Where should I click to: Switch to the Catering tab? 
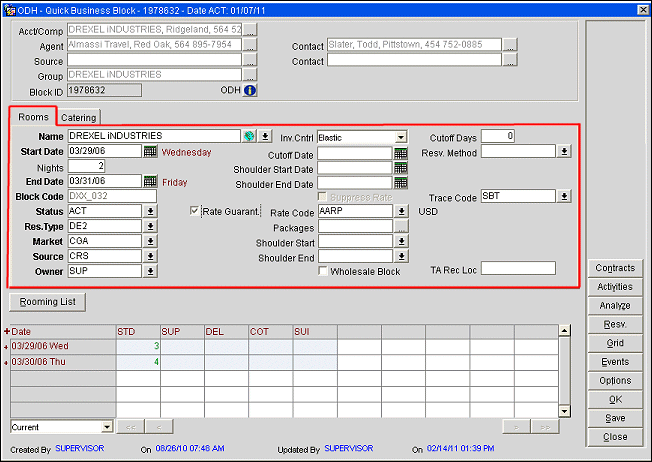(78, 118)
